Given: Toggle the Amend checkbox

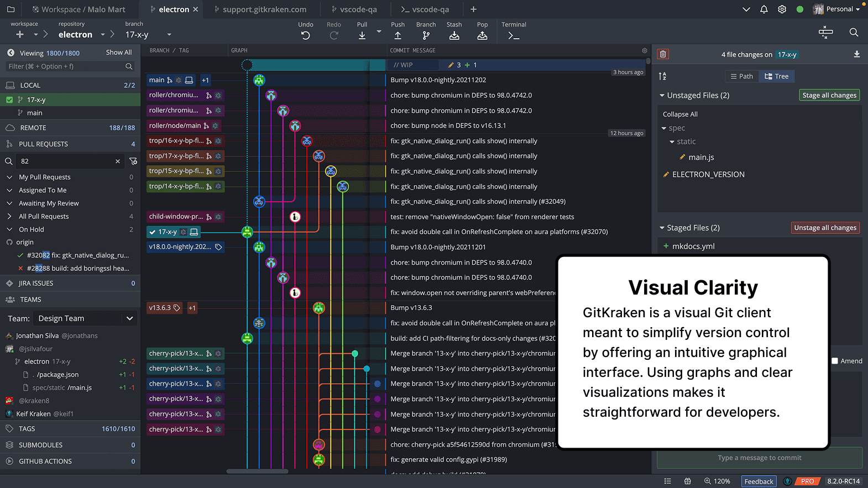Looking at the screenshot, I should (835, 361).
